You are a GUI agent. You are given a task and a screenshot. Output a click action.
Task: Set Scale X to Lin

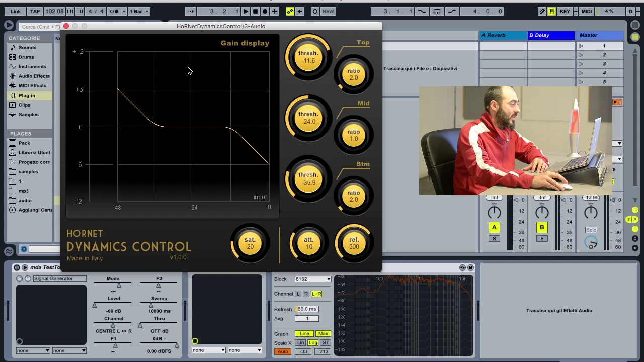(300, 343)
